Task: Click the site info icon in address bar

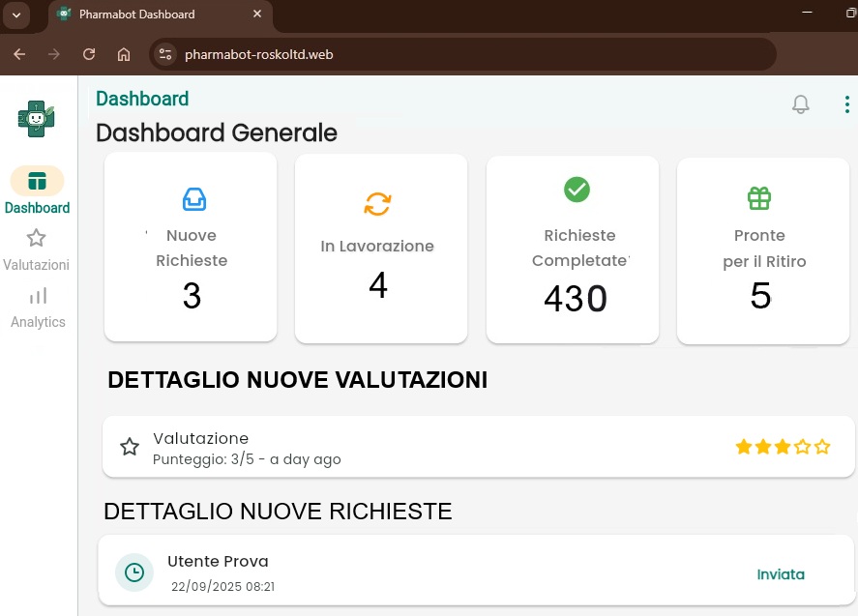Action: coord(164,54)
